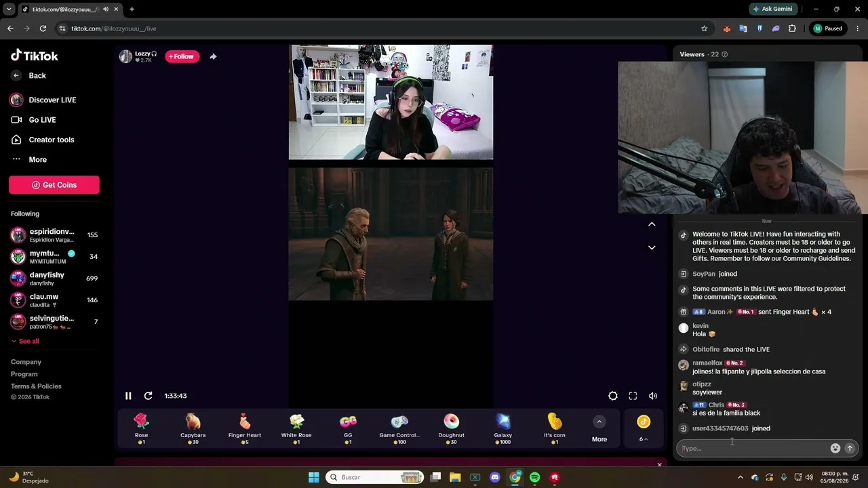Open clau.mw live from Following list
This screenshot has height=488, width=868.
coord(54,300)
